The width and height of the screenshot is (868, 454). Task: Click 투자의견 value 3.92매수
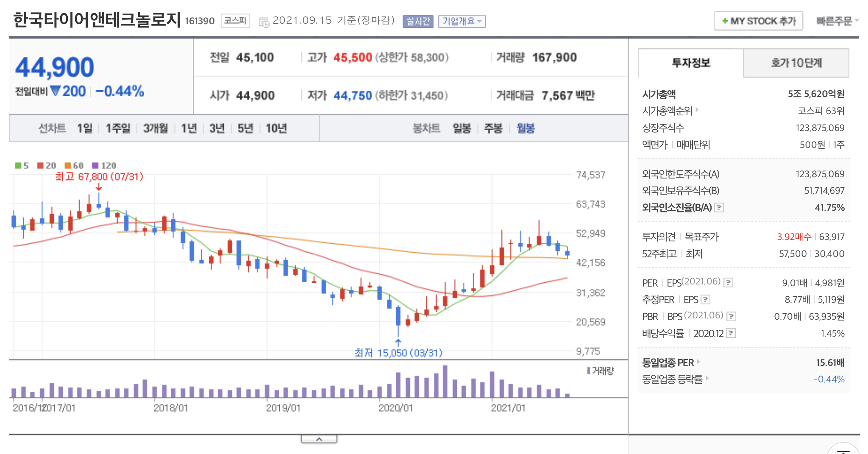click(794, 237)
